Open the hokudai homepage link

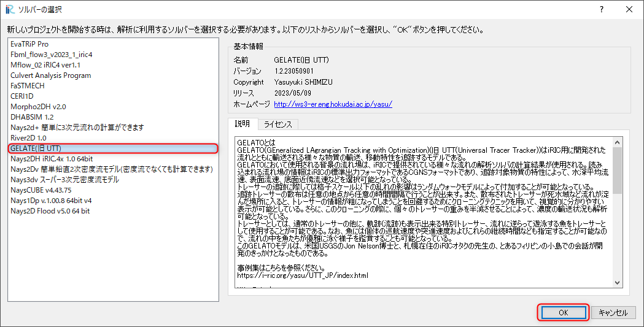333,104
